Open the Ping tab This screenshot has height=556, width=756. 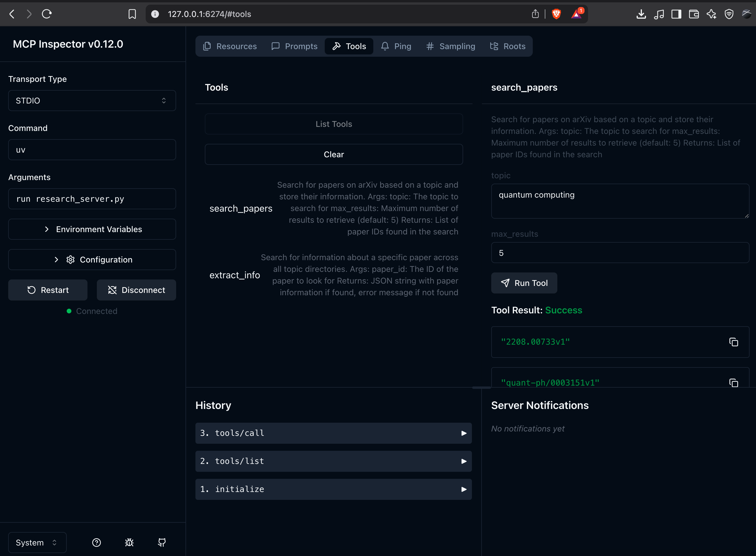[396, 46]
